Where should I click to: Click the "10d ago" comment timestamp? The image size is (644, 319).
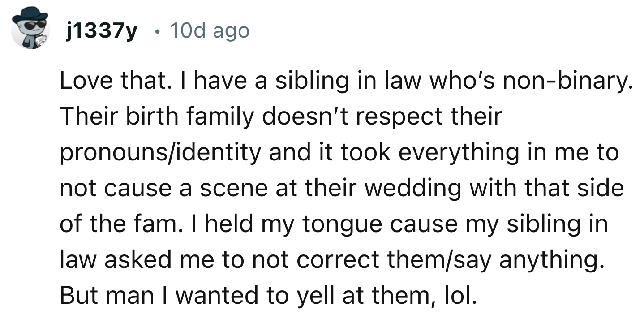(210, 31)
